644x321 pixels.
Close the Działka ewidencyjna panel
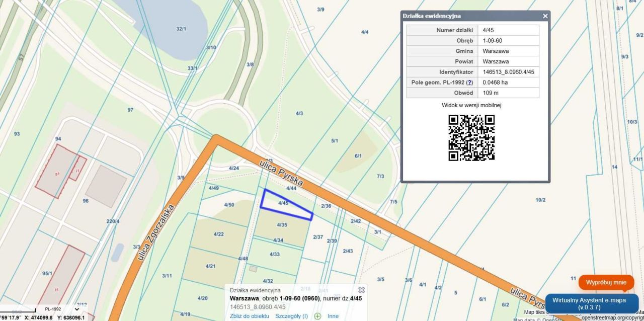[545, 16]
